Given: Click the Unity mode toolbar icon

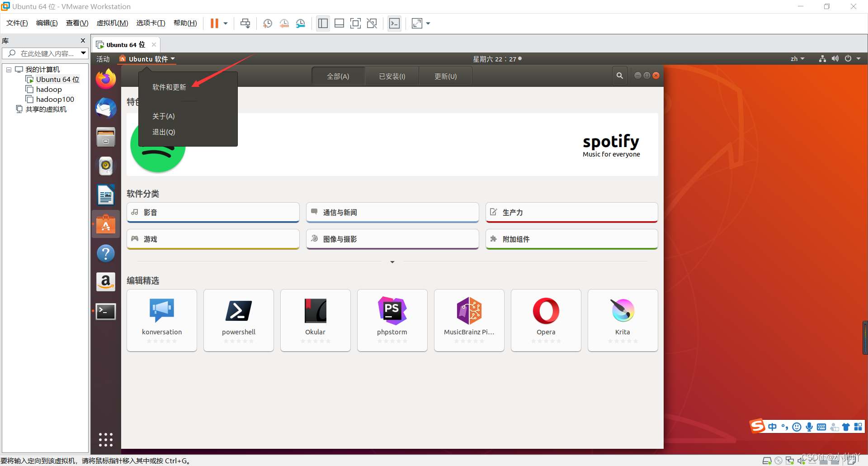Looking at the screenshot, I should pos(372,24).
